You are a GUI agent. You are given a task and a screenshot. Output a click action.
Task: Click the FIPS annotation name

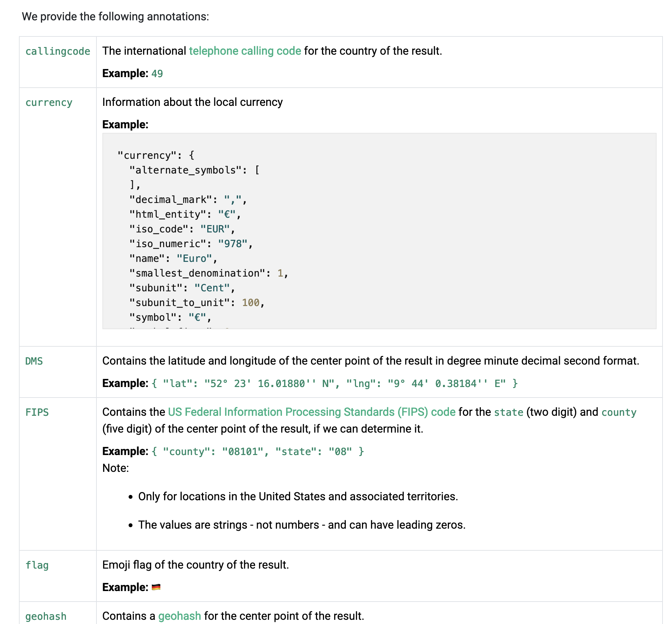point(37,412)
